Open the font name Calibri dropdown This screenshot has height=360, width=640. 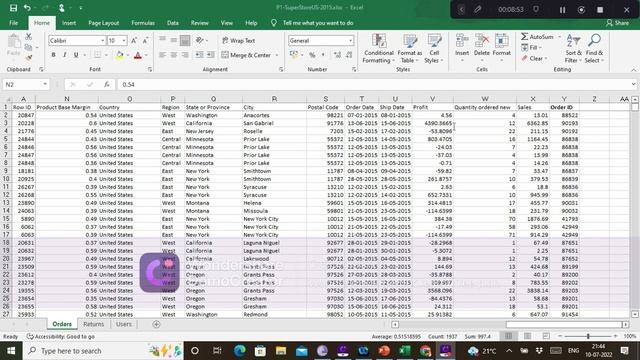[103, 40]
